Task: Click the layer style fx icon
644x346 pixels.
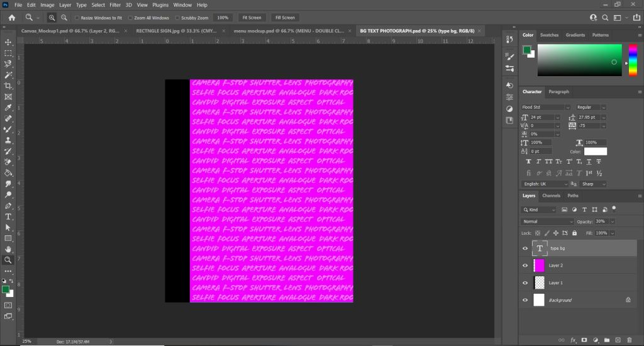Action: pyautogui.click(x=573, y=340)
